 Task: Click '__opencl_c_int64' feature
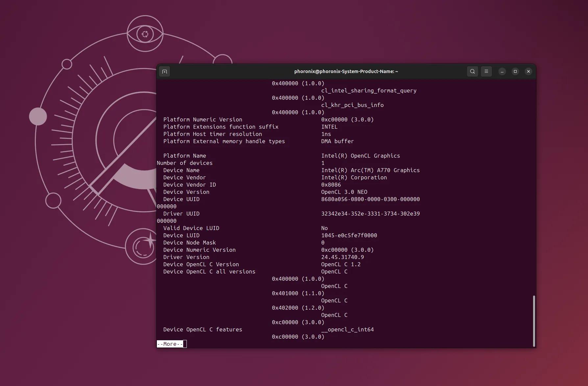tap(347, 329)
